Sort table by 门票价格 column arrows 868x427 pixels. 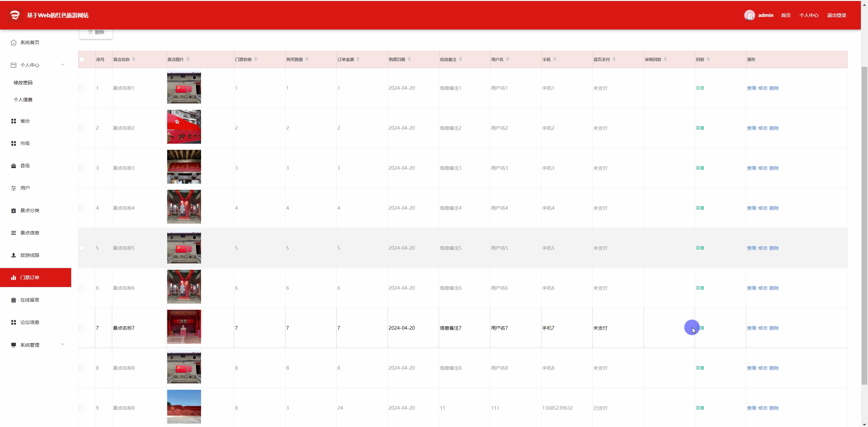click(x=256, y=59)
